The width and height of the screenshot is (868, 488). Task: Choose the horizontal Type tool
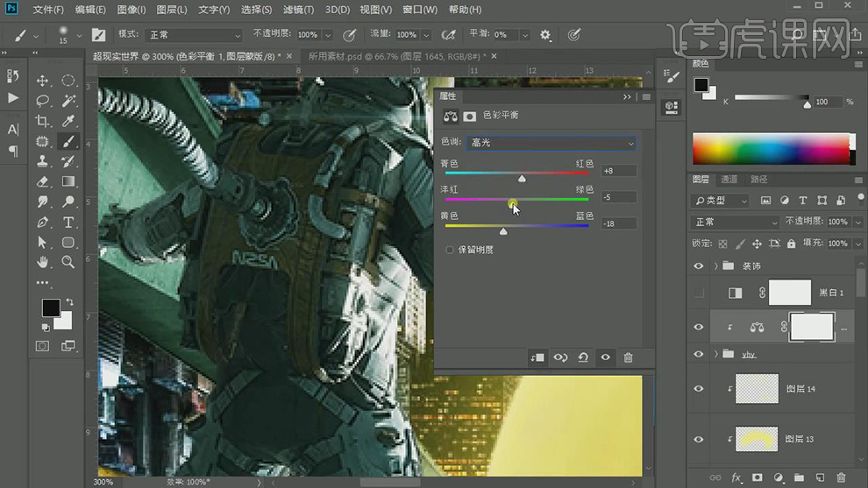(x=68, y=223)
